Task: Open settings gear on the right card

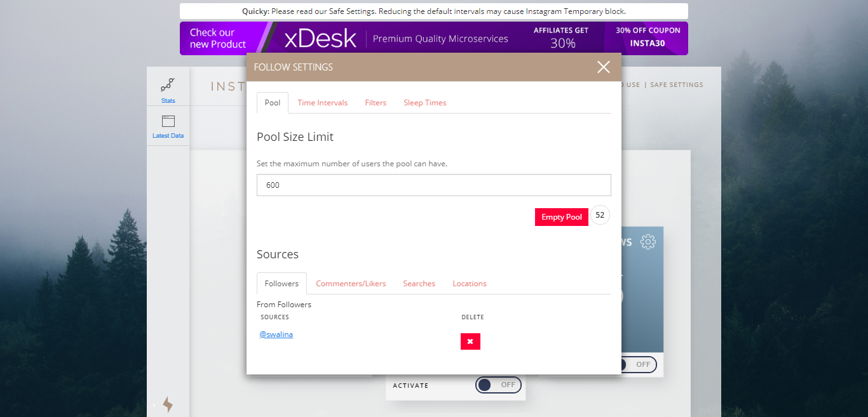Action: [648, 242]
